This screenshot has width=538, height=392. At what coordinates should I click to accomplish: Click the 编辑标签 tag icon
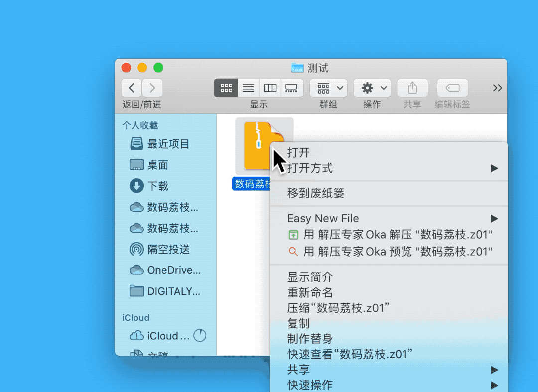452,88
